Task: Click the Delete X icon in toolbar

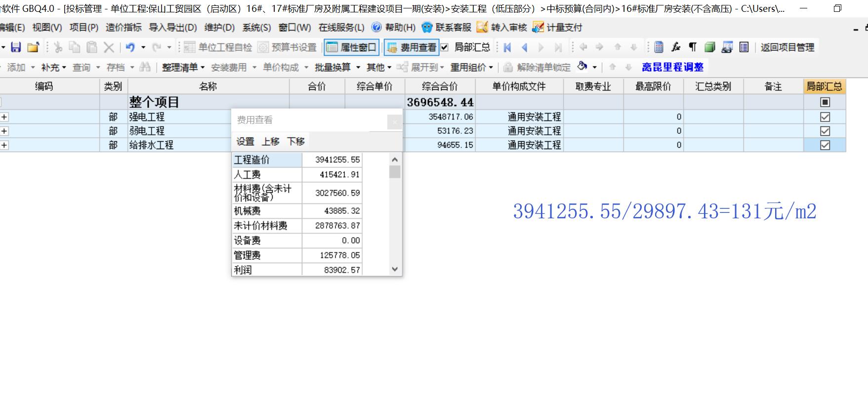Action: pyautogui.click(x=109, y=47)
